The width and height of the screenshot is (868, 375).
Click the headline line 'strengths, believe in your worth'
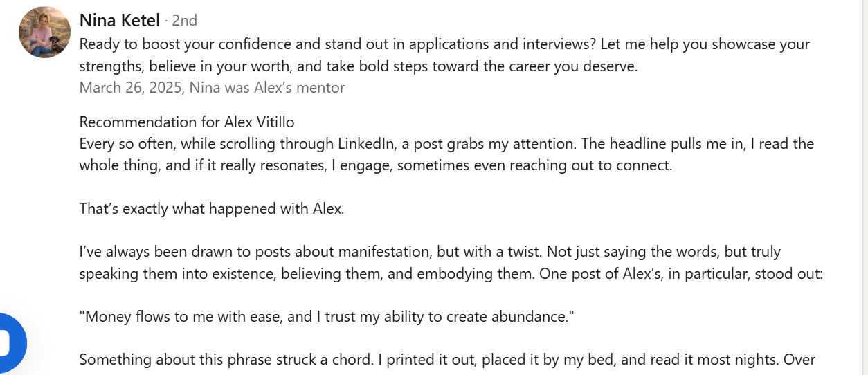[x=359, y=67]
